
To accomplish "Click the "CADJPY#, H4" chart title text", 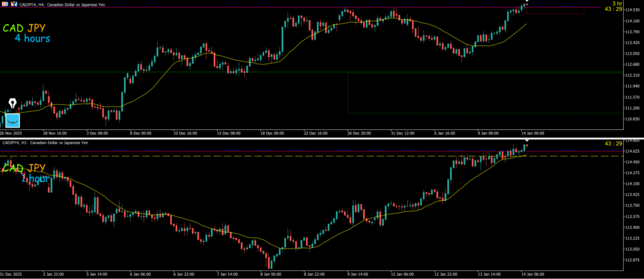I will pyautogui.click(x=38, y=3).
